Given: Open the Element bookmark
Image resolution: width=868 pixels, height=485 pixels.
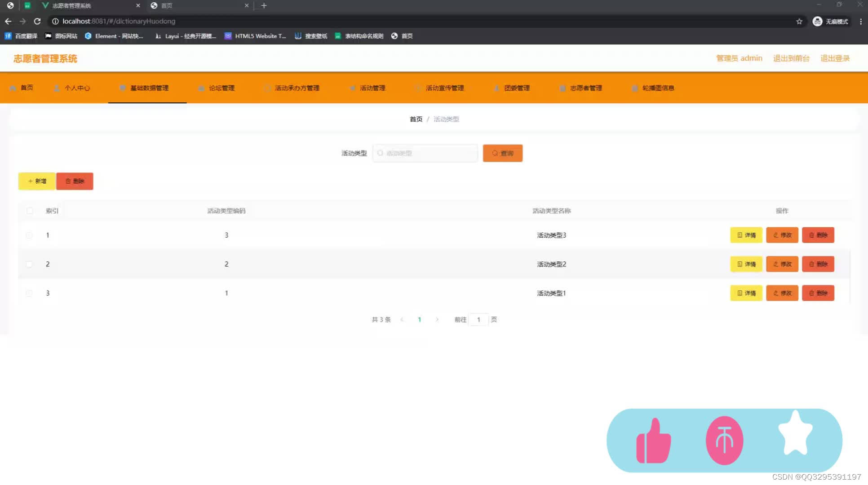Looking at the screenshot, I should (114, 36).
